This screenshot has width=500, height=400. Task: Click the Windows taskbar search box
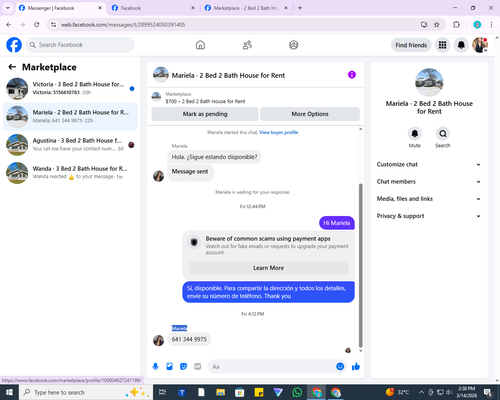click(x=86, y=392)
